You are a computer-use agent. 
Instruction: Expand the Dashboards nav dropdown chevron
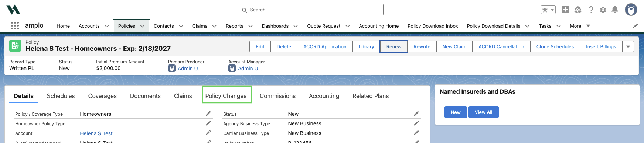click(x=296, y=26)
